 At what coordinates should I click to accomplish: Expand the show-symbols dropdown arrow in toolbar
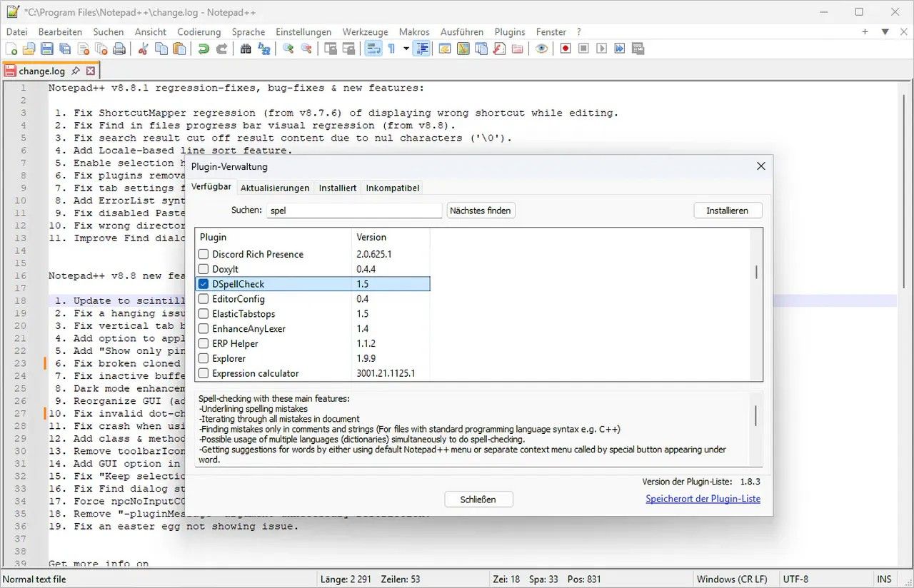[406, 49]
